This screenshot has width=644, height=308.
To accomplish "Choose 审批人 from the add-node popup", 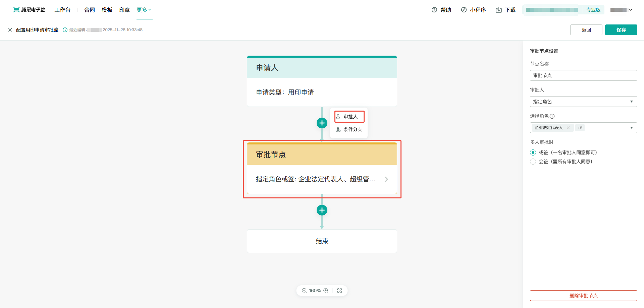I will [349, 117].
